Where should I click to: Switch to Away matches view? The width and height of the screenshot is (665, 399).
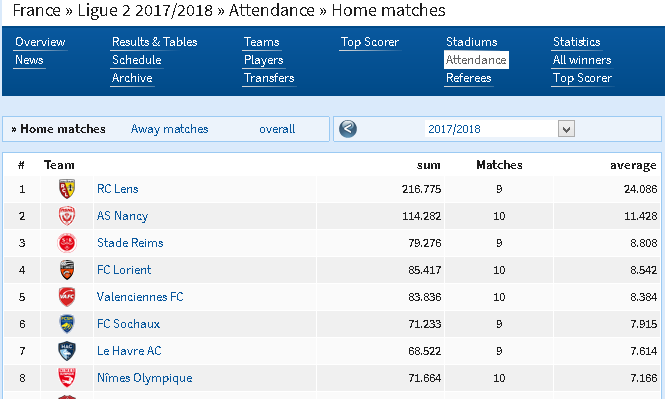tap(169, 129)
